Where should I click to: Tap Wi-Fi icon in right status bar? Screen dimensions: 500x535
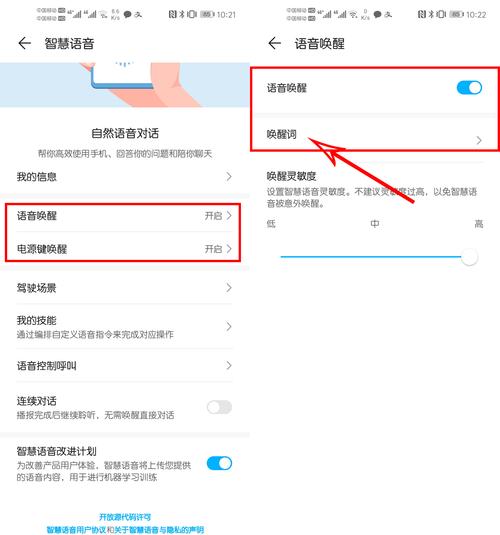[x=354, y=15]
